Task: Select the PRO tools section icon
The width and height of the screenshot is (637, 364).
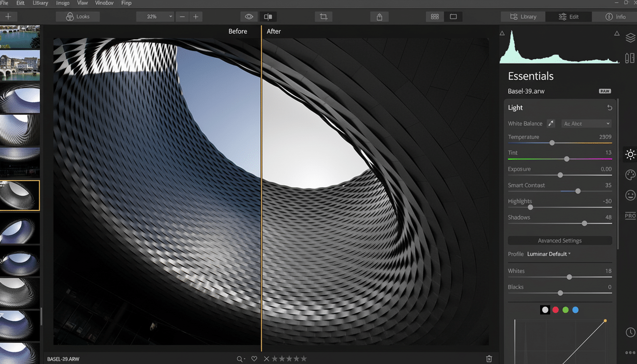Action: coord(630,216)
